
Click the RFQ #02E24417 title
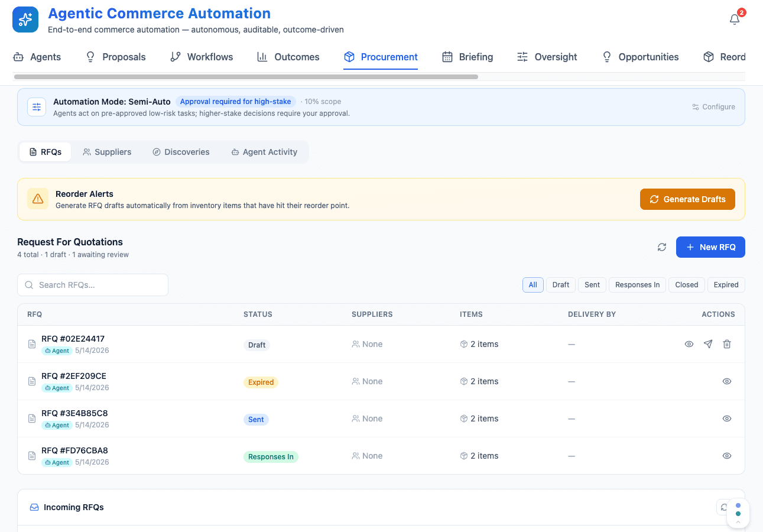[x=73, y=339]
